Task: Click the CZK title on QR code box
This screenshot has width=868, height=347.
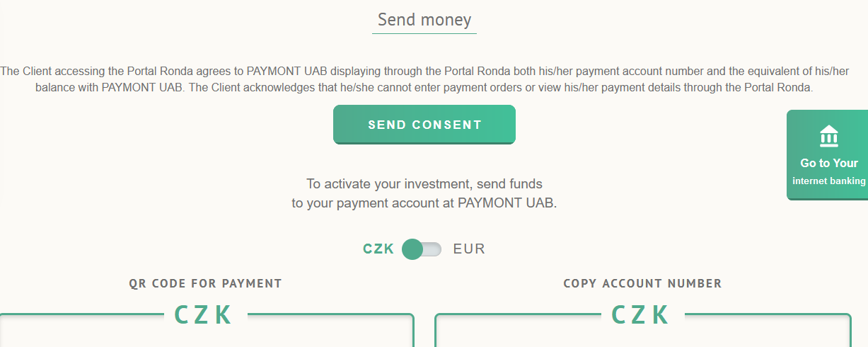Action: [204, 315]
